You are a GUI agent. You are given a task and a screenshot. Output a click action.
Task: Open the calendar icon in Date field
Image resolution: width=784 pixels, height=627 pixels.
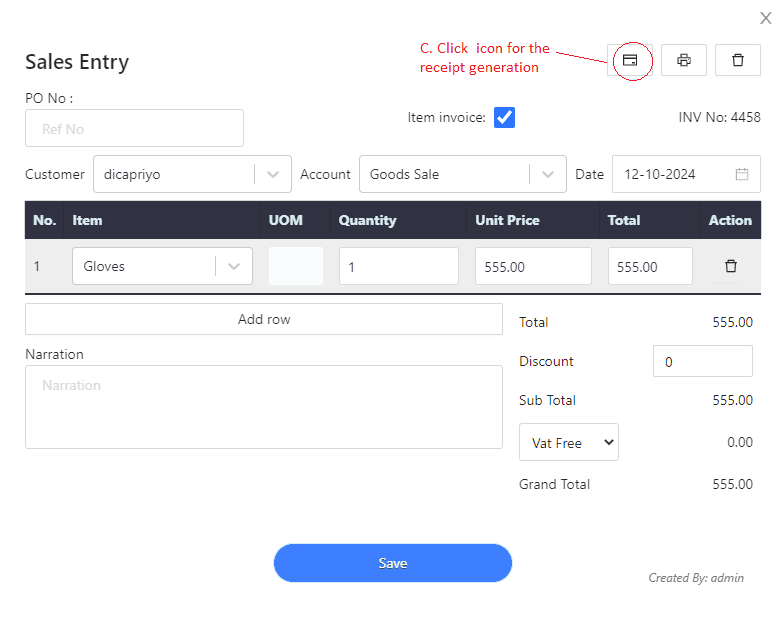pos(742,174)
